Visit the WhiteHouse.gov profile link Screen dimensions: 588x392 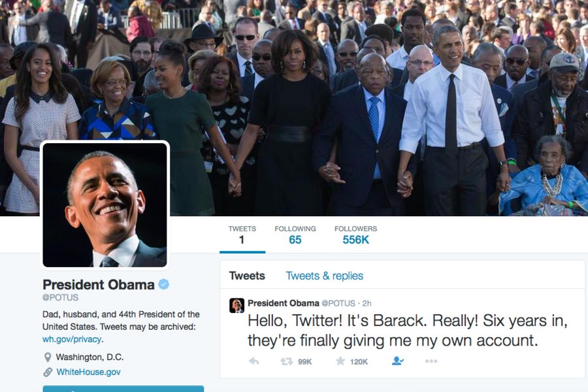[88, 372]
